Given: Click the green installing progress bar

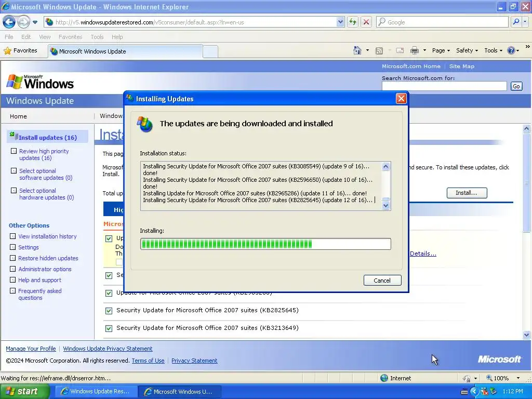Looking at the screenshot, I should click(265, 244).
